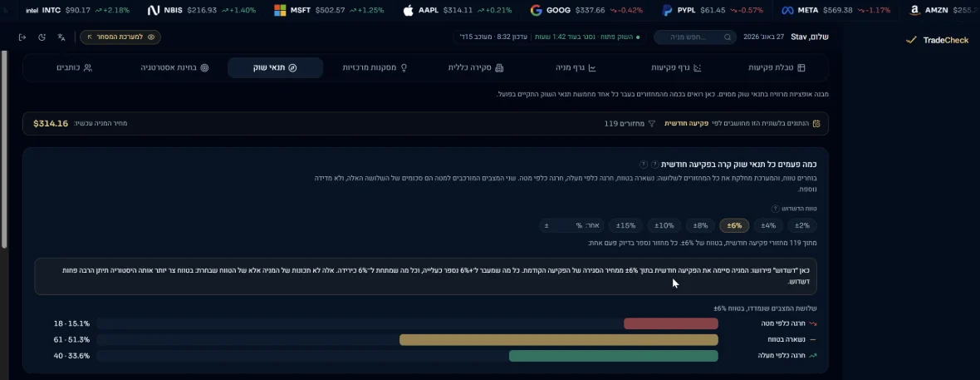Image resolution: width=980 pixels, height=380 pixels.
Task: Open the למערכת המסחר trading system button
Action: pyautogui.click(x=120, y=37)
